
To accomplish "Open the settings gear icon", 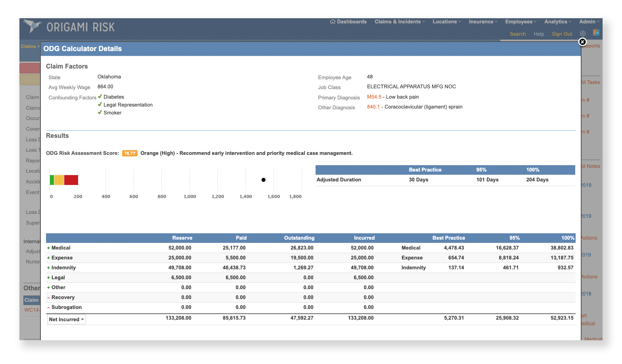I will tap(583, 34).
